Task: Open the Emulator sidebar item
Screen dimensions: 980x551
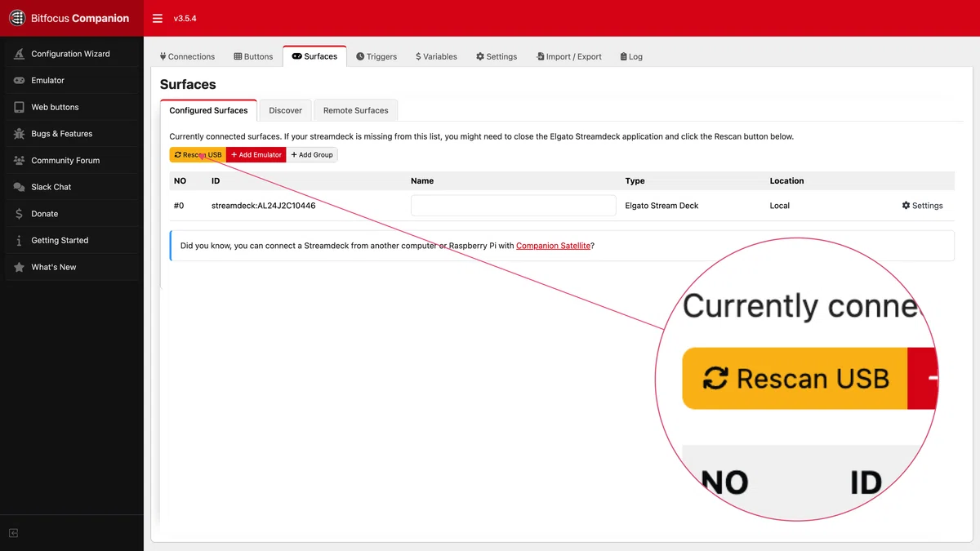Action: 72,81
